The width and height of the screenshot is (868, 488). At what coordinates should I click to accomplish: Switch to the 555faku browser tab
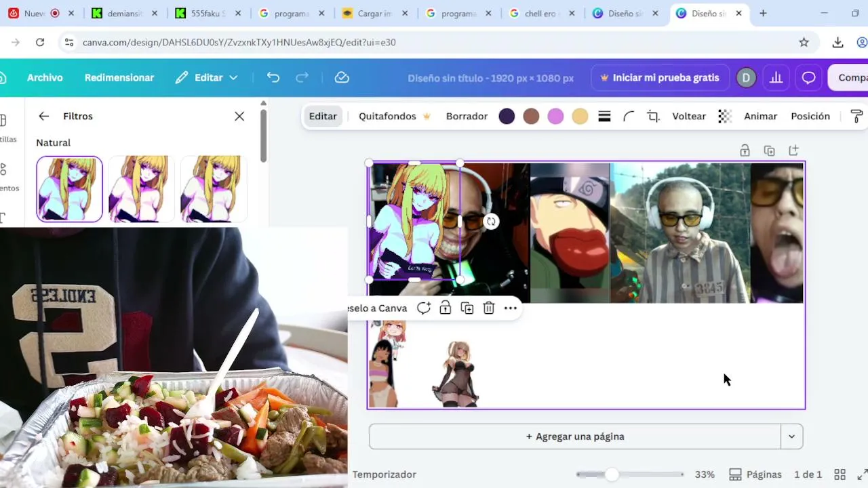pyautogui.click(x=208, y=14)
